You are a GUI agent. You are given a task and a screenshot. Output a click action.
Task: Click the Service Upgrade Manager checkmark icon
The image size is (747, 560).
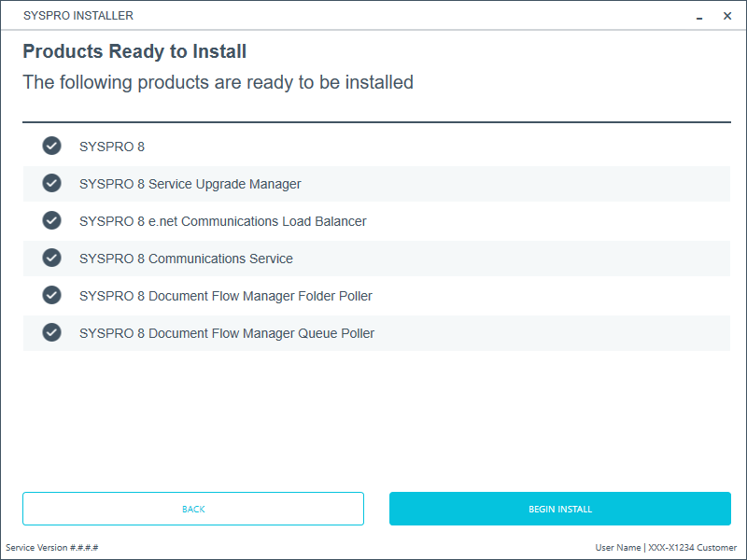51,183
